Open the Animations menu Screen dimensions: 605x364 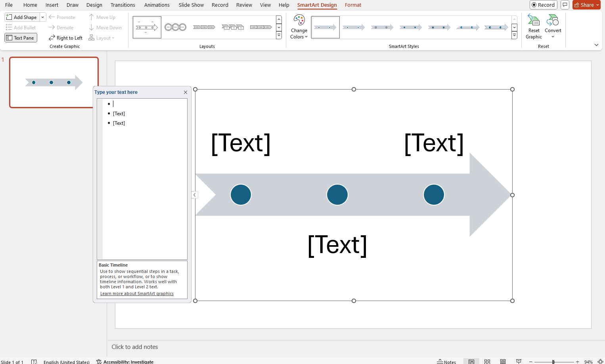157,5
